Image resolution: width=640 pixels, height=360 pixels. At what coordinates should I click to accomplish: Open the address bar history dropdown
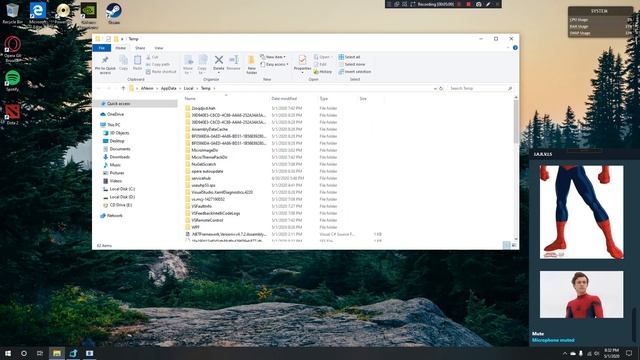click(435, 88)
